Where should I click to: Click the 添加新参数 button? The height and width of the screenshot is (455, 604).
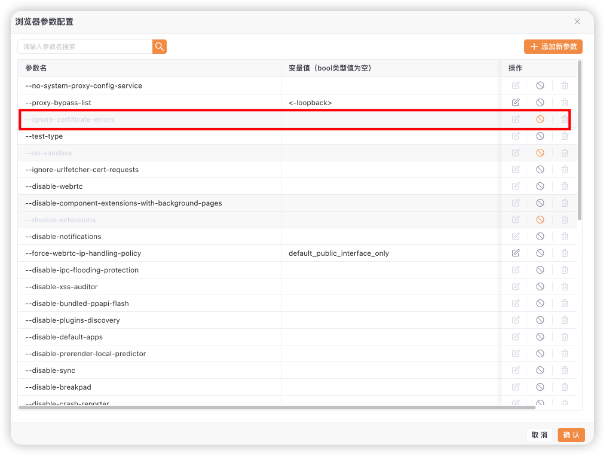tap(553, 47)
